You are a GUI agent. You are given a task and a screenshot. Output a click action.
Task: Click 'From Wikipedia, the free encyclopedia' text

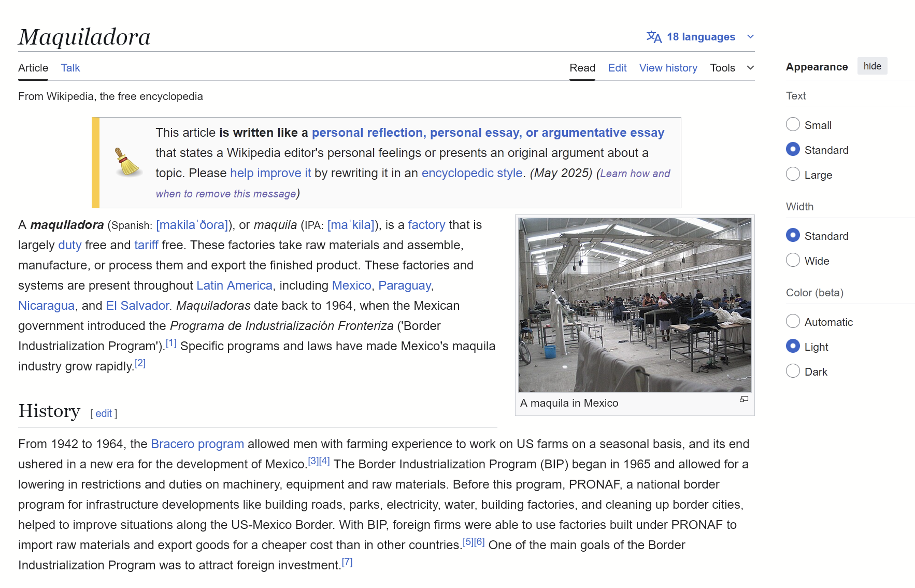pyautogui.click(x=110, y=96)
